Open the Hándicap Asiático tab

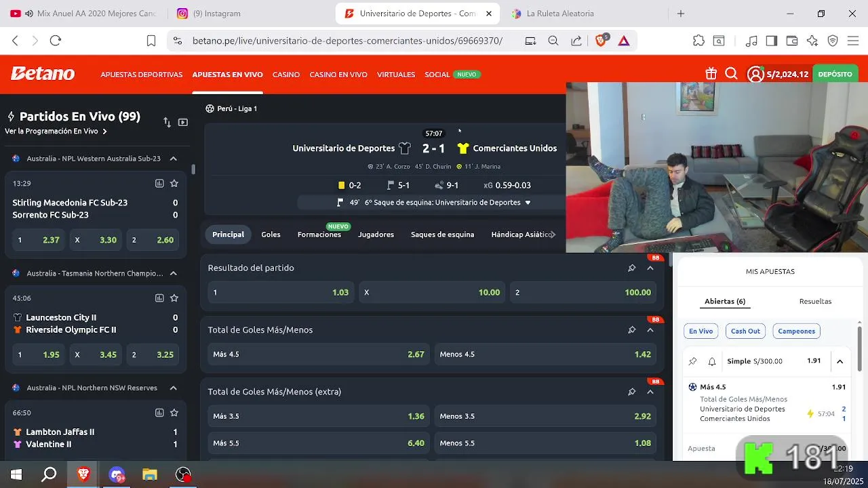click(521, 235)
